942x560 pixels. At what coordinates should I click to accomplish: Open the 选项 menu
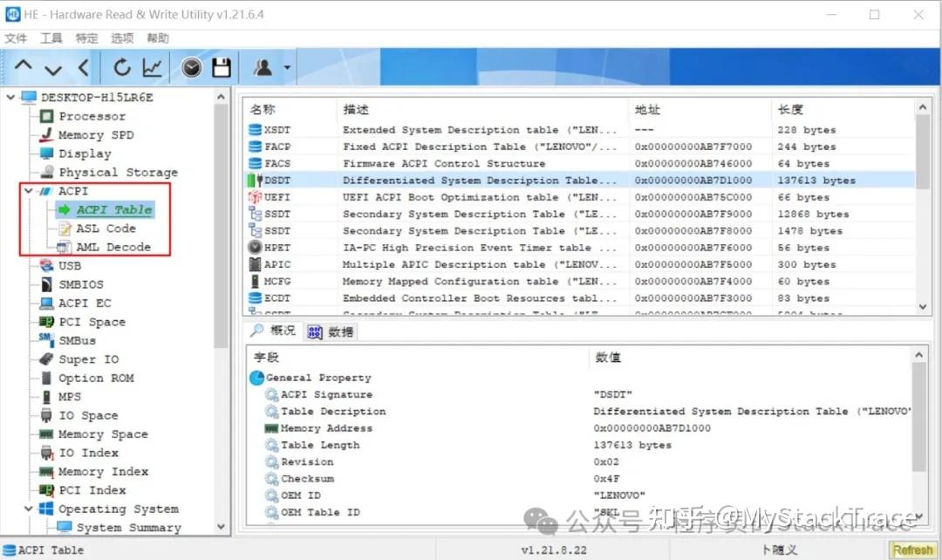pos(122,38)
